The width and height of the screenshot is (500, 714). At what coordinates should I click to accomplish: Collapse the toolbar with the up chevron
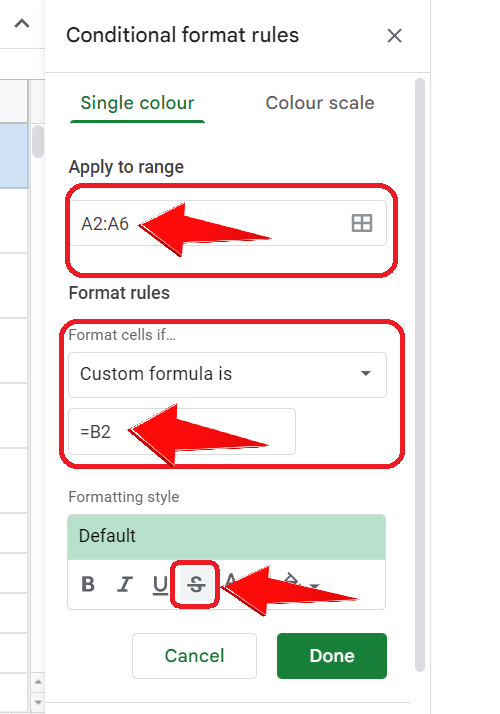[x=22, y=23]
